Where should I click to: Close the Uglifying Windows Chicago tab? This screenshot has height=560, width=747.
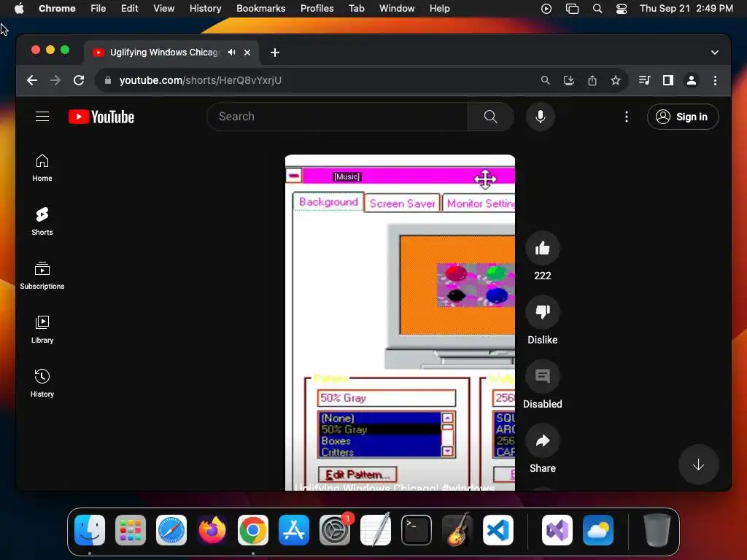pos(247,52)
